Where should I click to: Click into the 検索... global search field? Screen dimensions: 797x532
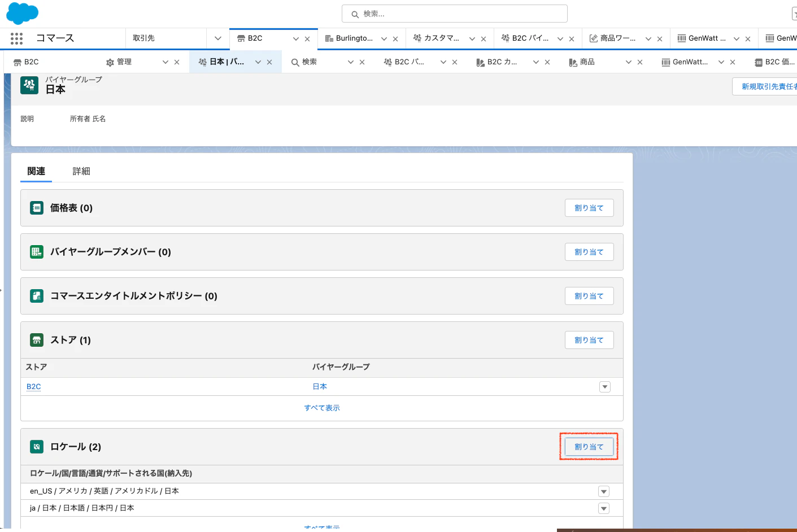pos(455,14)
